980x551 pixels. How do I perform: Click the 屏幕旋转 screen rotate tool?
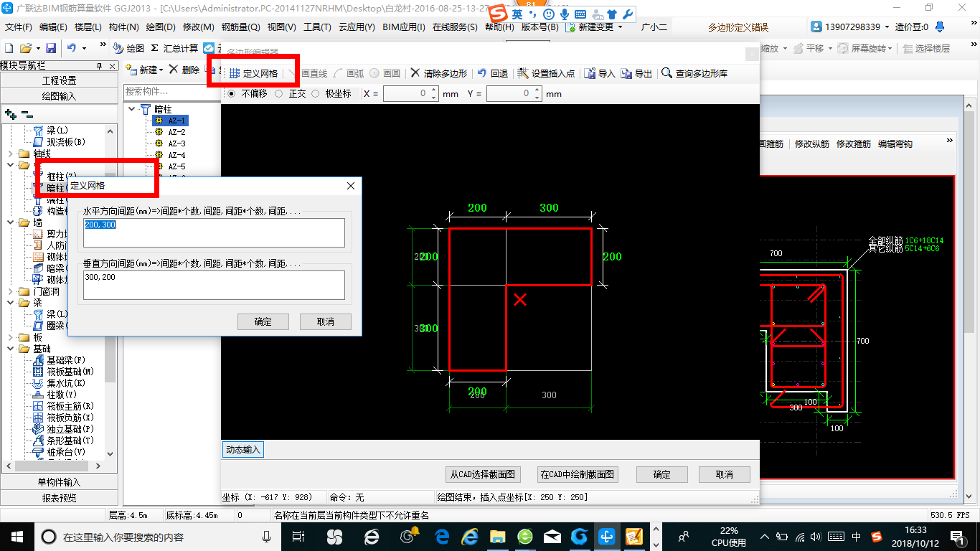click(x=864, y=48)
